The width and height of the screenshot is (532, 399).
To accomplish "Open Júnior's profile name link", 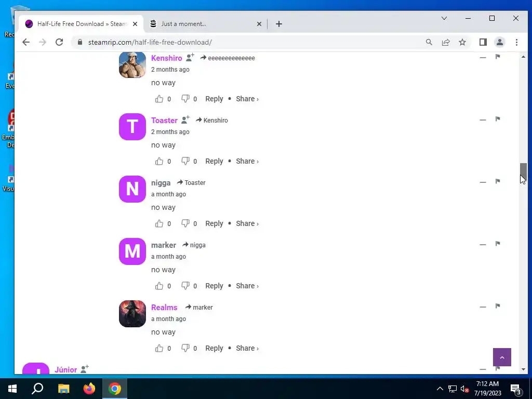I will pos(66,370).
